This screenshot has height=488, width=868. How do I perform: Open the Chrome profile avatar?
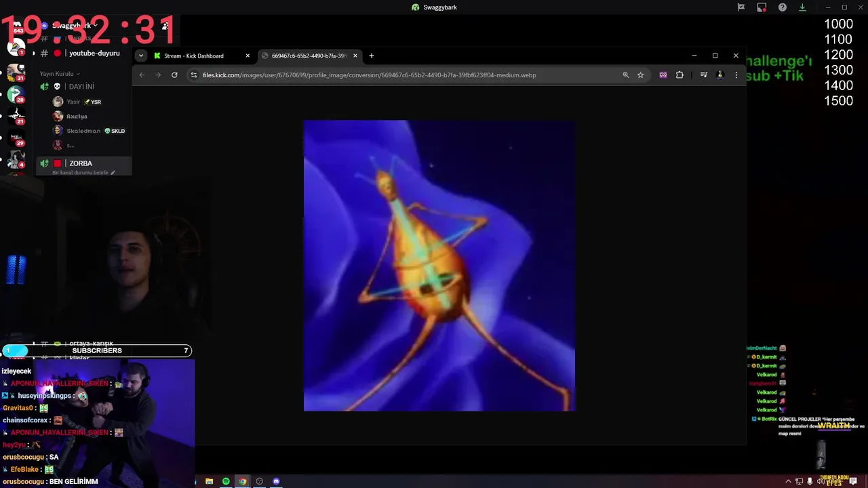pyautogui.click(x=720, y=75)
